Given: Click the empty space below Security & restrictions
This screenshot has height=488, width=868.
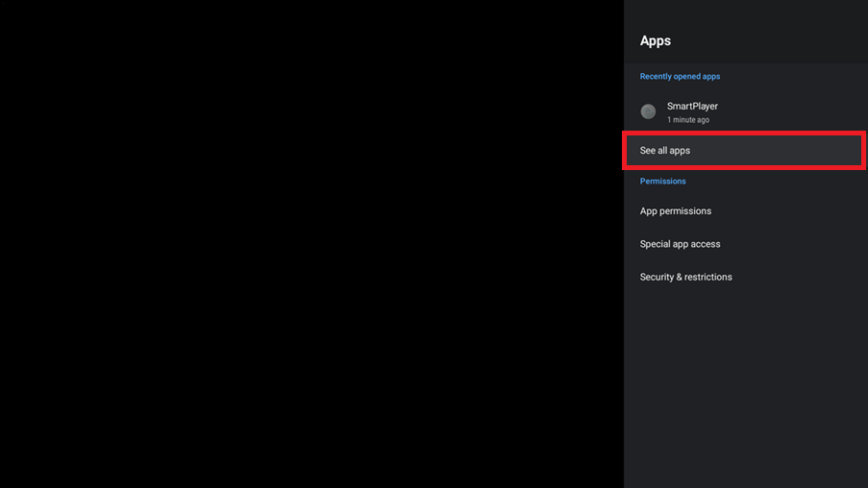Looking at the screenshot, I should coord(745,384).
